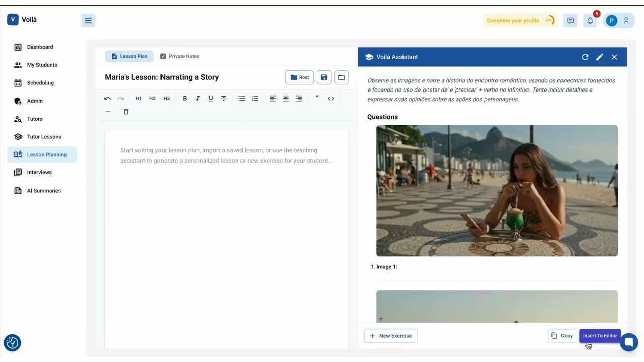This screenshot has width=644, height=362.
Task: Align text to the left
Action: (273, 99)
